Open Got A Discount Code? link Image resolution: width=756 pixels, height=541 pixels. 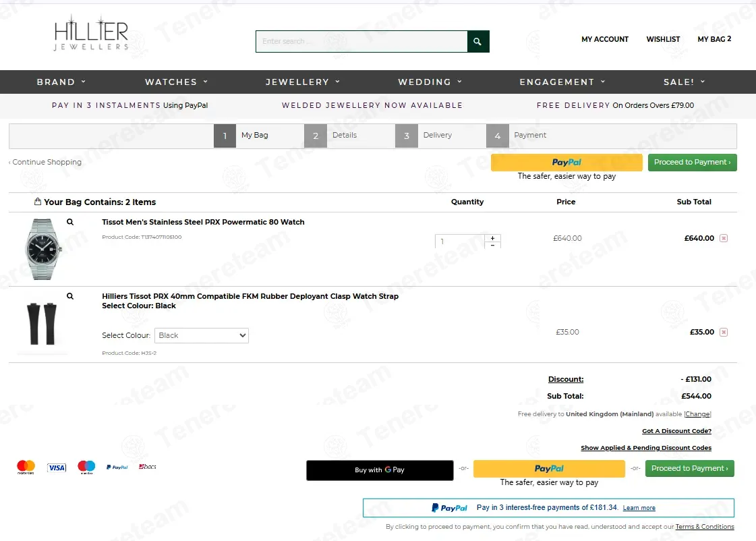[676, 431]
